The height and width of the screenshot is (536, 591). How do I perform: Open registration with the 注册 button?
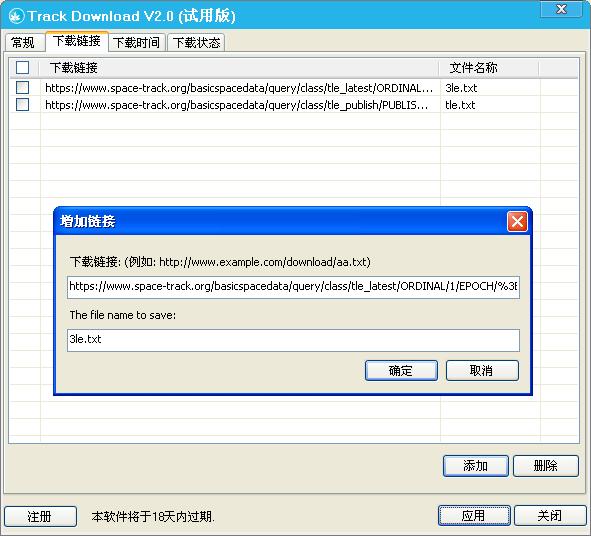[x=40, y=516]
